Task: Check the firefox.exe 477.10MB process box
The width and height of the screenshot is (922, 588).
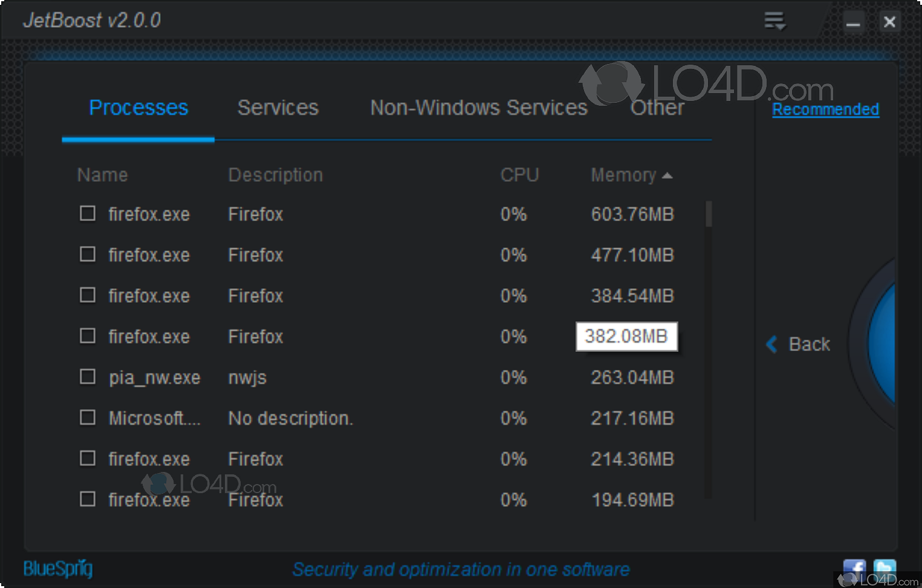Action: pyautogui.click(x=88, y=254)
